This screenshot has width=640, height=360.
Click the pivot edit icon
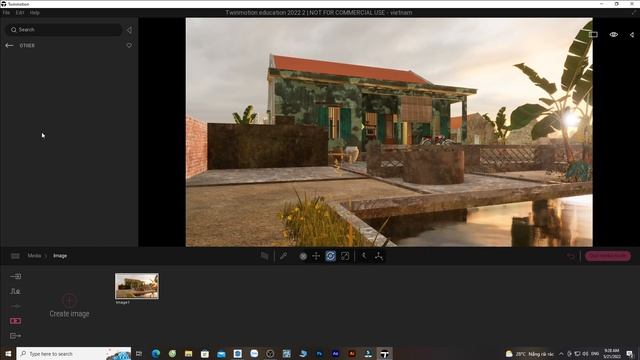tap(364, 256)
